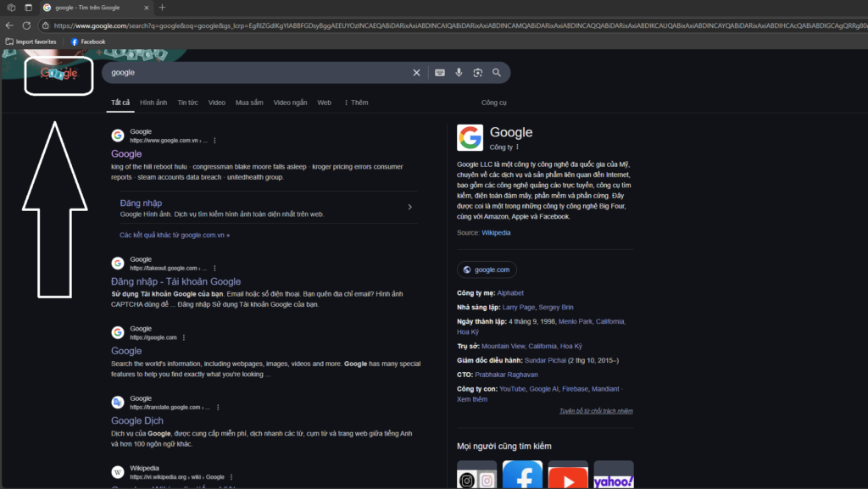The width and height of the screenshot is (868, 489).
Task: Click the large Google G logo in knowledge panel
Action: [x=470, y=138]
